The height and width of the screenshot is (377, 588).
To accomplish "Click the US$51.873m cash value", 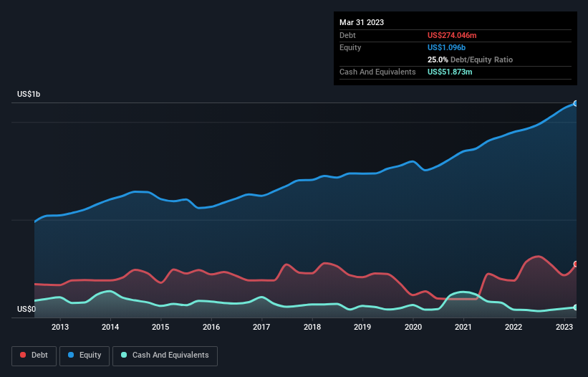I will point(450,72).
